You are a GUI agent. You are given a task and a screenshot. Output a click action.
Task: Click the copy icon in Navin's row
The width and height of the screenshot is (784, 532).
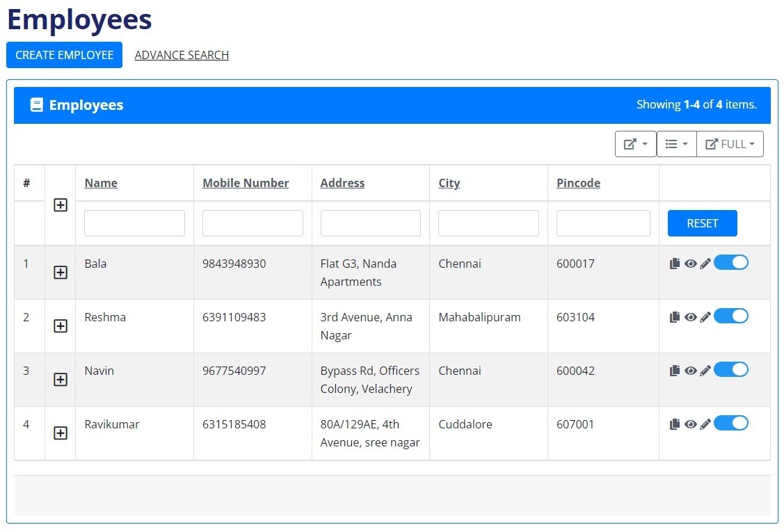[x=674, y=371]
